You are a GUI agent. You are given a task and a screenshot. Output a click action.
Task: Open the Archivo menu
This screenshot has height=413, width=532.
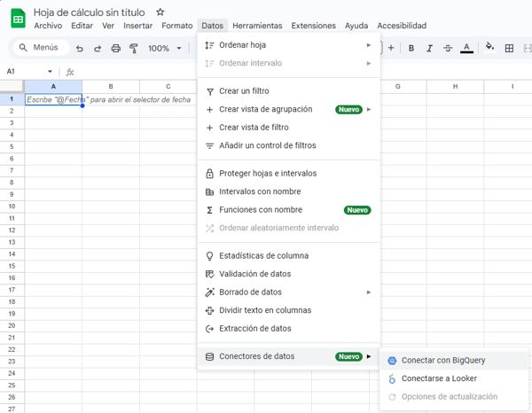click(48, 26)
